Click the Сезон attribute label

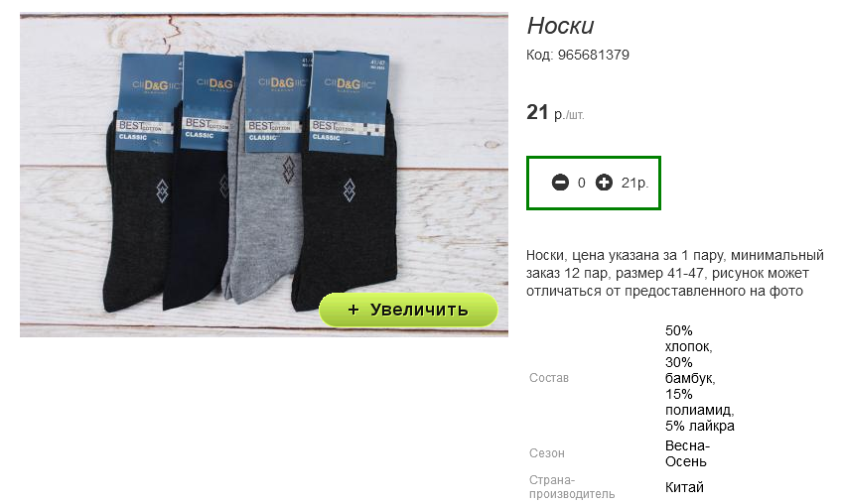pos(547,453)
